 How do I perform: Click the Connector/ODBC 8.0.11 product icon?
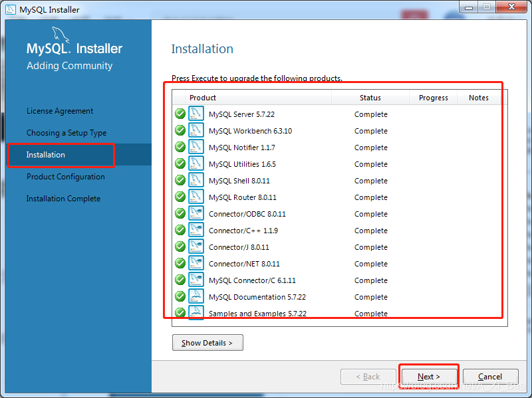(196, 213)
